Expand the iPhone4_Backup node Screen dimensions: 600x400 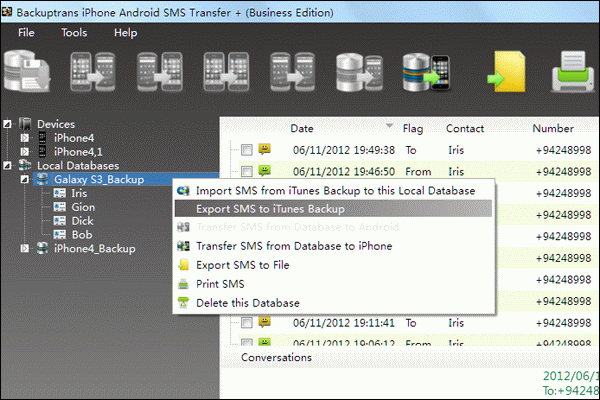(x=24, y=248)
